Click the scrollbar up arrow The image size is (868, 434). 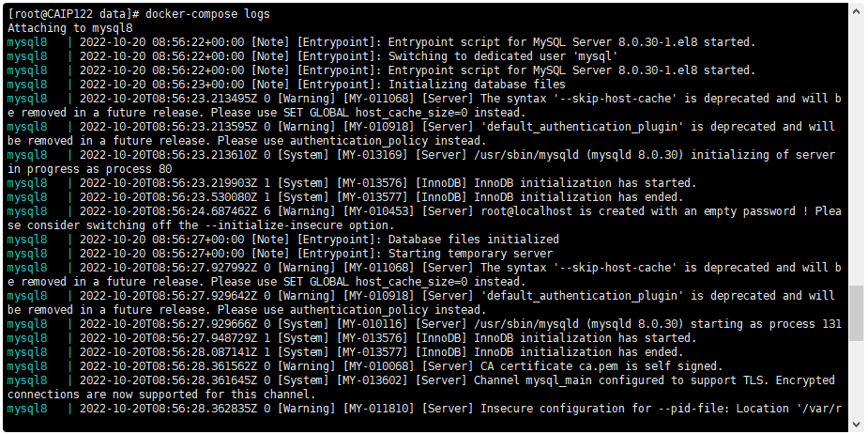pyautogui.click(x=856, y=8)
